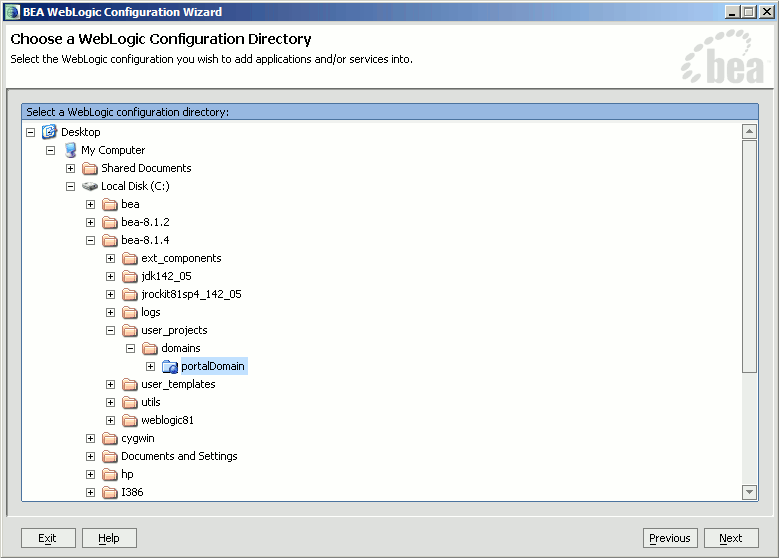
Task: Click the portalDomain configuration folder icon
Action: 170,367
